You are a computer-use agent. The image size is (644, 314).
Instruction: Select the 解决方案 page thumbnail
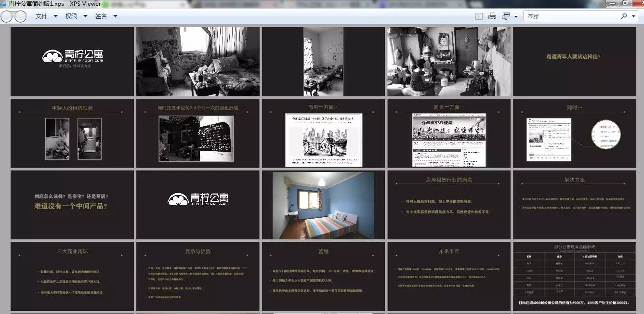(575, 205)
